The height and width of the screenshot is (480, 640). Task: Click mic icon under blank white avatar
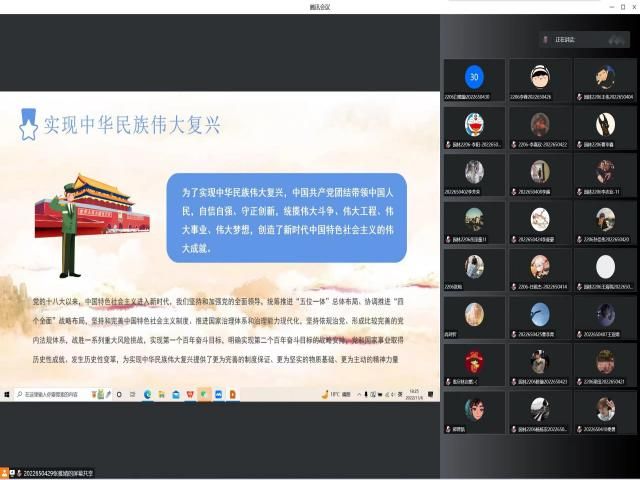pyautogui.click(x=579, y=287)
